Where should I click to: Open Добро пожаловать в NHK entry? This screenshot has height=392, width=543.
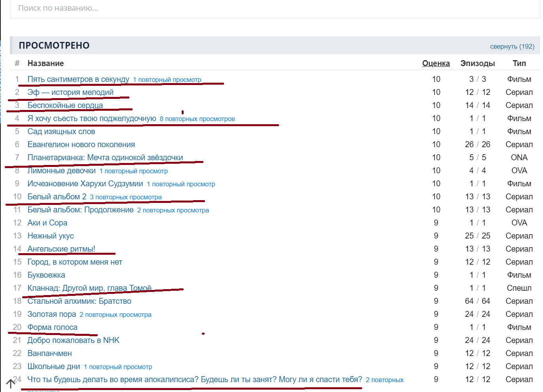pyautogui.click(x=73, y=340)
